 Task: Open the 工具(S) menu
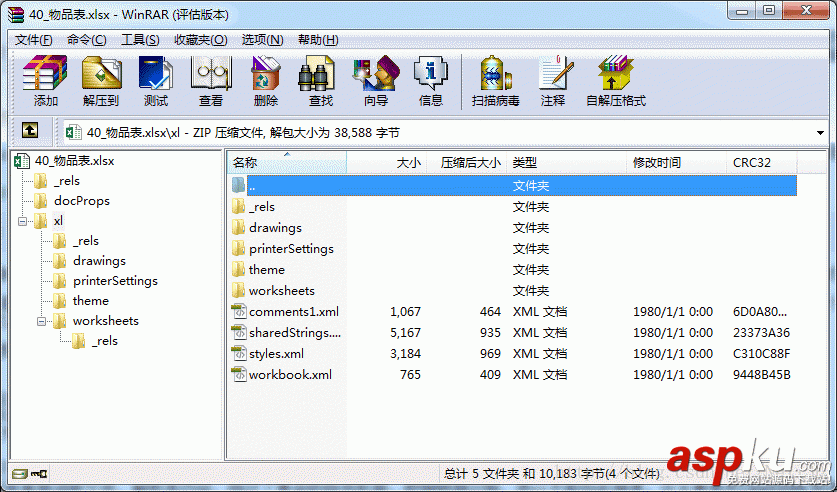point(140,40)
